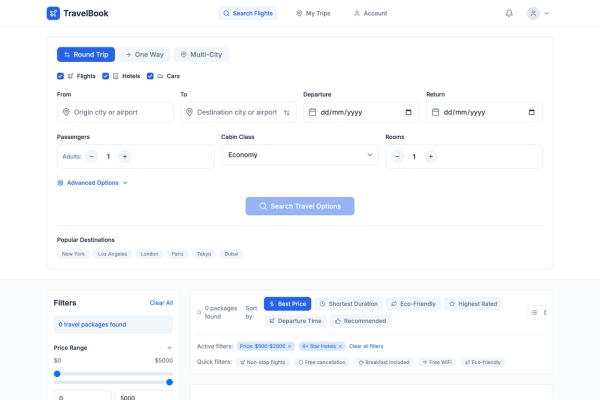The height and width of the screenshot is (400, 600).
Task: Enable Free WiFi quick filter
Action: tap(437, 362)
